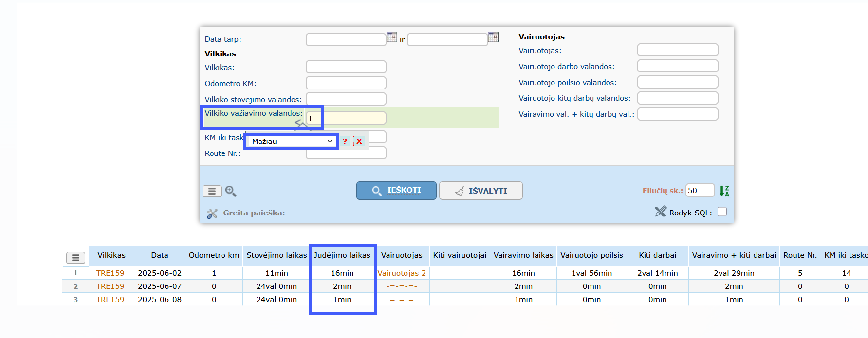Screen dimensions: 868x338
Task: Focus Vairuotojo kitų darbų valandos field
Action: [678, 98]
